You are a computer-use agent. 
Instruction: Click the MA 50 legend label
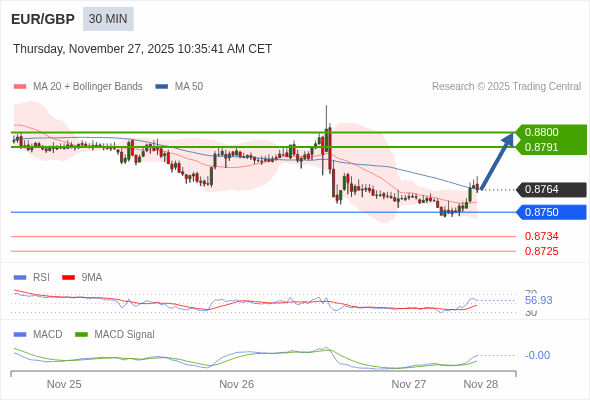point(189,87)
